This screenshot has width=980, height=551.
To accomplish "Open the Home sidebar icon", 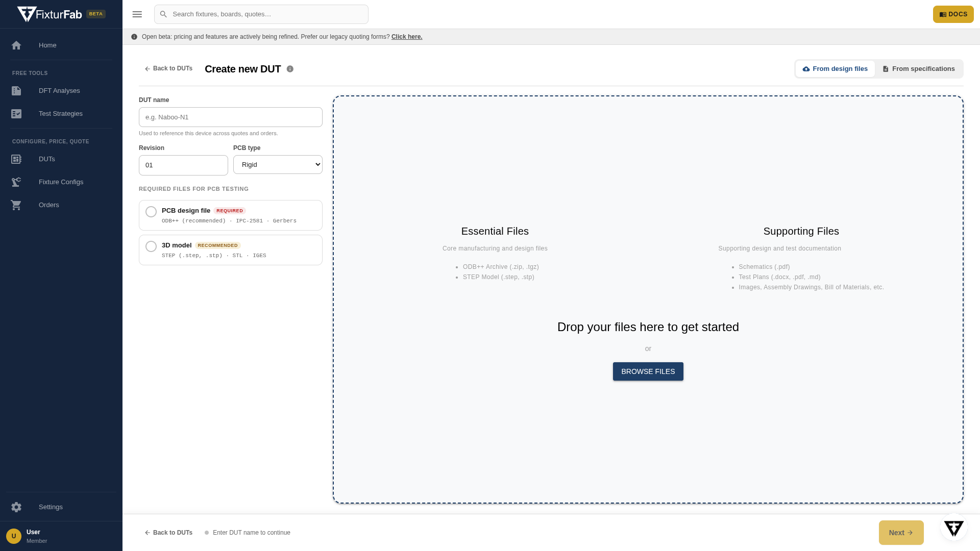I will coord(16,45).
